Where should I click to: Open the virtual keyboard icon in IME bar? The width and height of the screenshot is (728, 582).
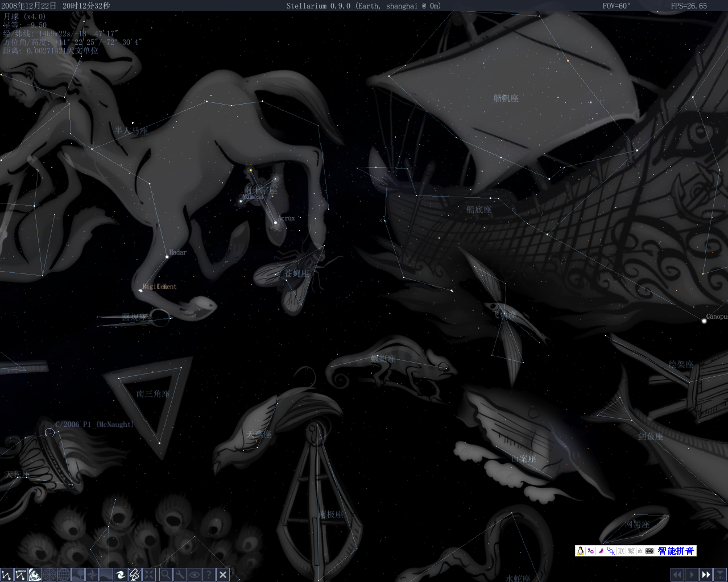tap(650, 551)
